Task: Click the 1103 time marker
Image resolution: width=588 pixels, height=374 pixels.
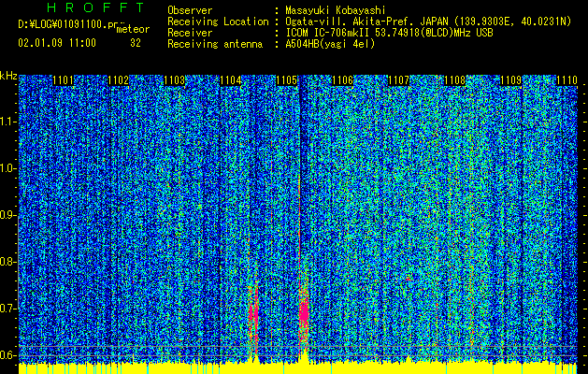Action: point(175,80)
